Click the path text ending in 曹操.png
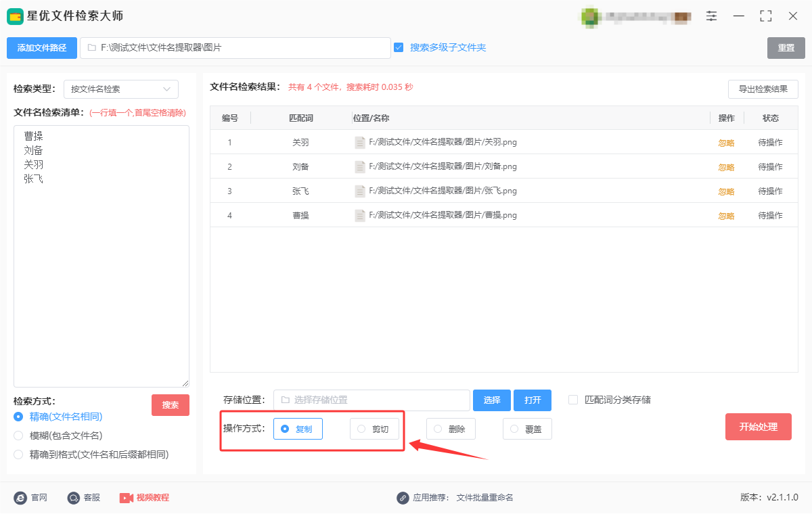This screenshot has width=812, height=514. [x=443, y=216]
